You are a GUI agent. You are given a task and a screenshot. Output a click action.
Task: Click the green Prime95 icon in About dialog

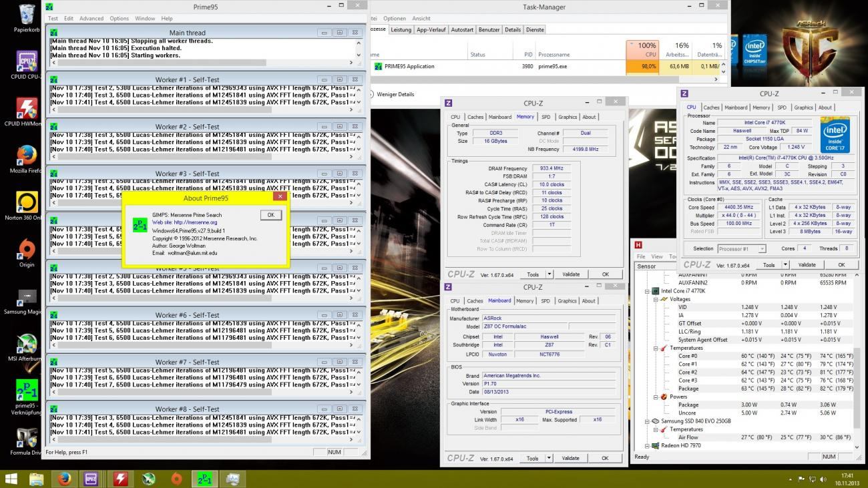140,225
